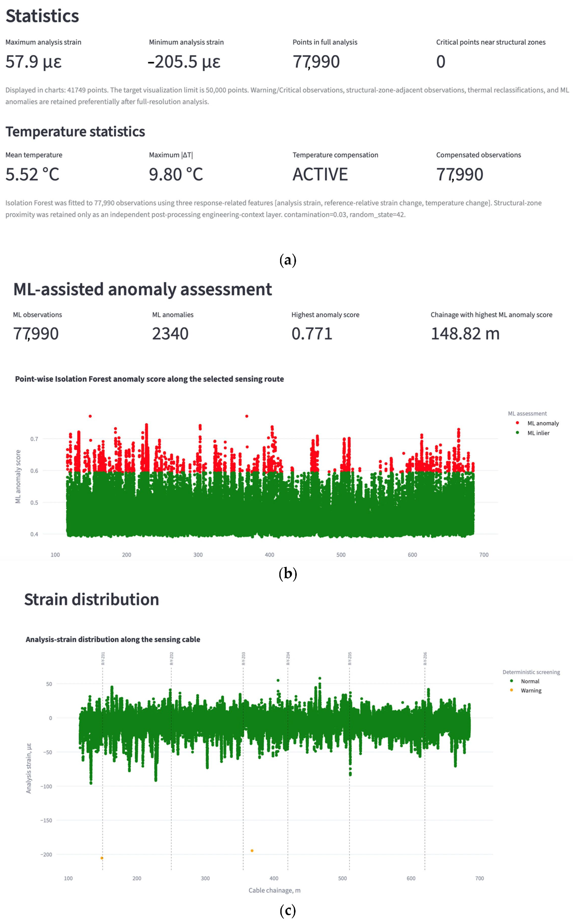
Task: Click the ML anomalies value 2340
Action: [170, 334]
